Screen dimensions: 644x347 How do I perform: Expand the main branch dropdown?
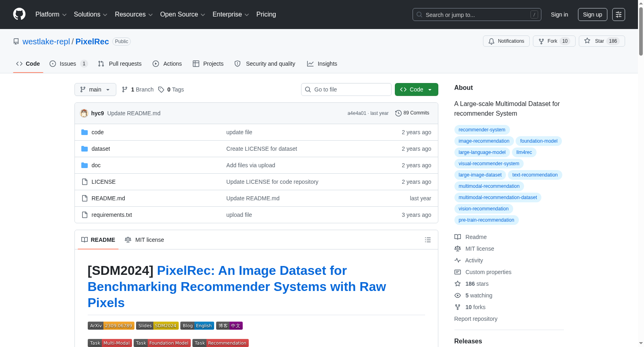(x=95, y=89)
